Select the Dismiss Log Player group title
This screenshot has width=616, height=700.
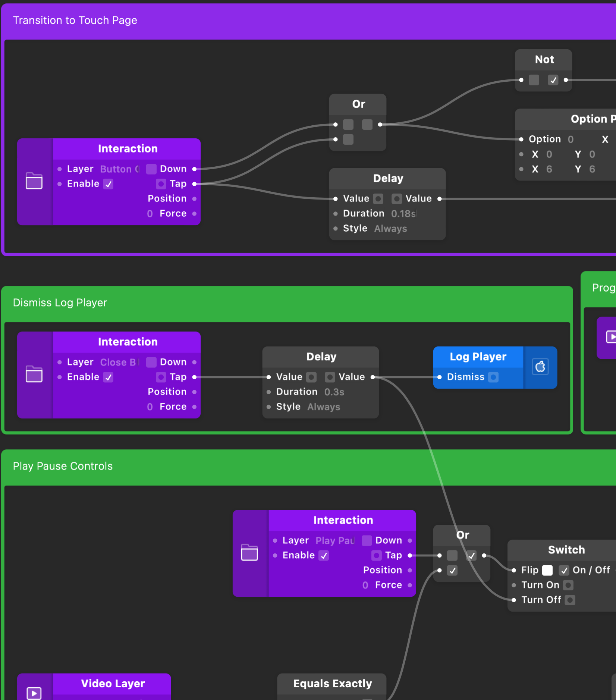pos(60,302)
